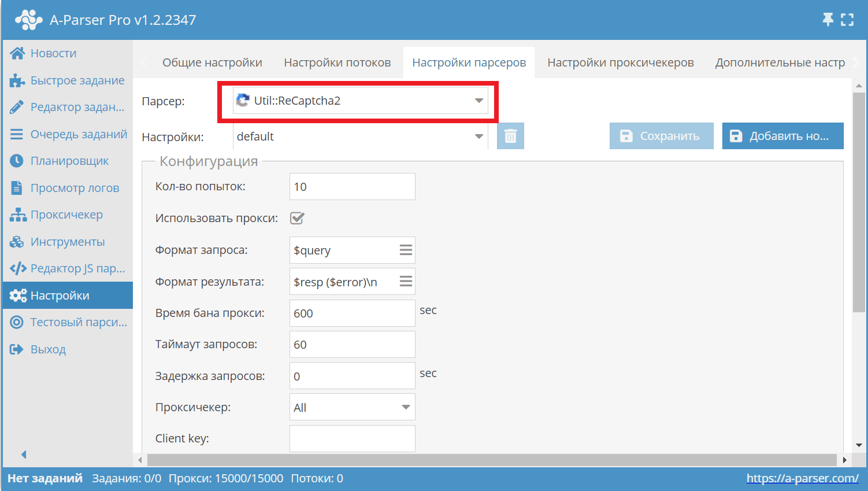Image resolution: width=868 pixels, height=491 pixels.
Task: Switch to the Настройки потоков tab
Action: coord(337,62)
